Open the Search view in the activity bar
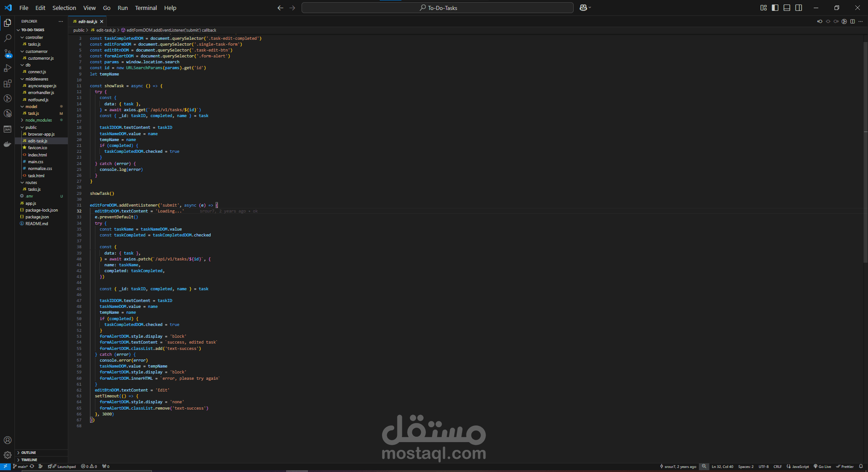Screen dimensions: 868x472 [x=7, y=38]
